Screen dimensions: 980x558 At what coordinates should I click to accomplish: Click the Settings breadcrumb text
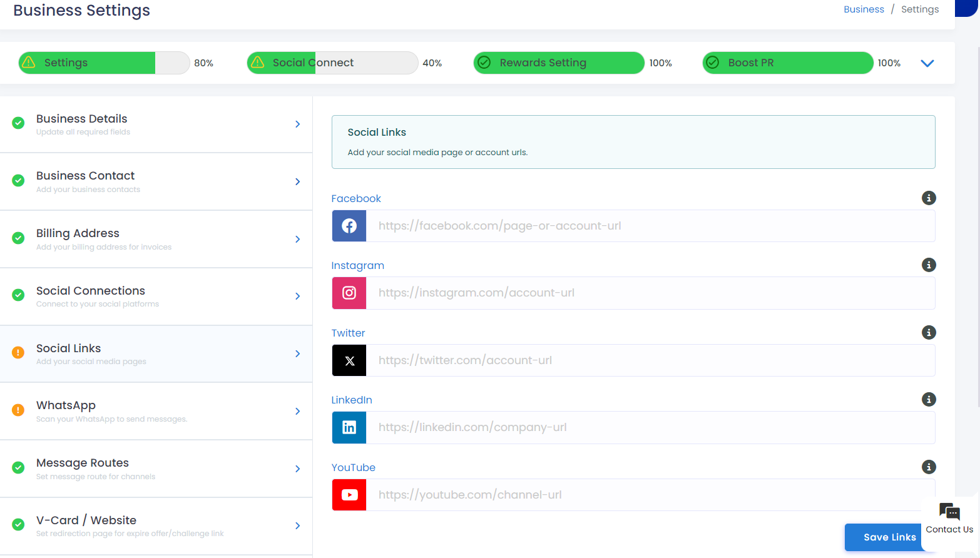pyautogui.click(x=920, y=9)
